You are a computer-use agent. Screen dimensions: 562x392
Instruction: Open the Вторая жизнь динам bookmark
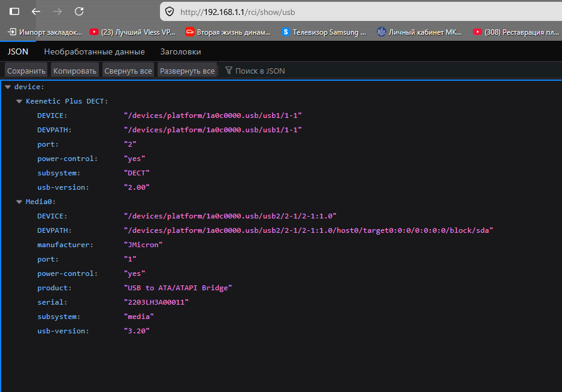(x=229, y=32)
